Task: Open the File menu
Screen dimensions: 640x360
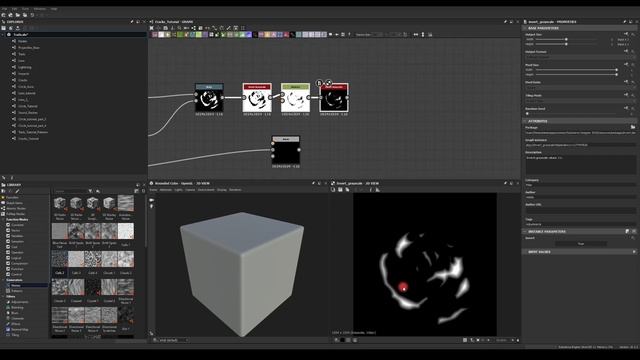Action: [4, 9]
